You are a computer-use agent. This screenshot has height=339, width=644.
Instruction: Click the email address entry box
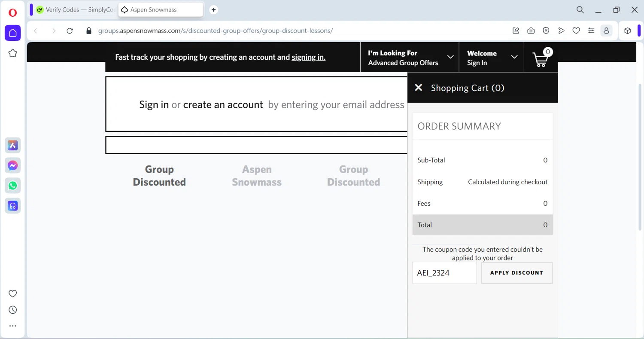[x=256, y=145]
